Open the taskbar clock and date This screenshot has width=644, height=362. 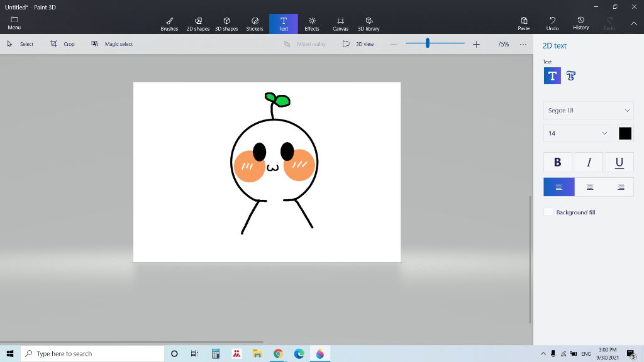608,353
